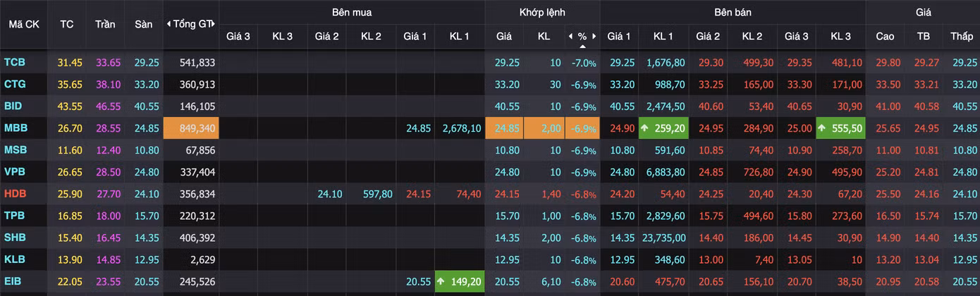
Task: Click the Cao column header
Action: (x=885, y=36)
